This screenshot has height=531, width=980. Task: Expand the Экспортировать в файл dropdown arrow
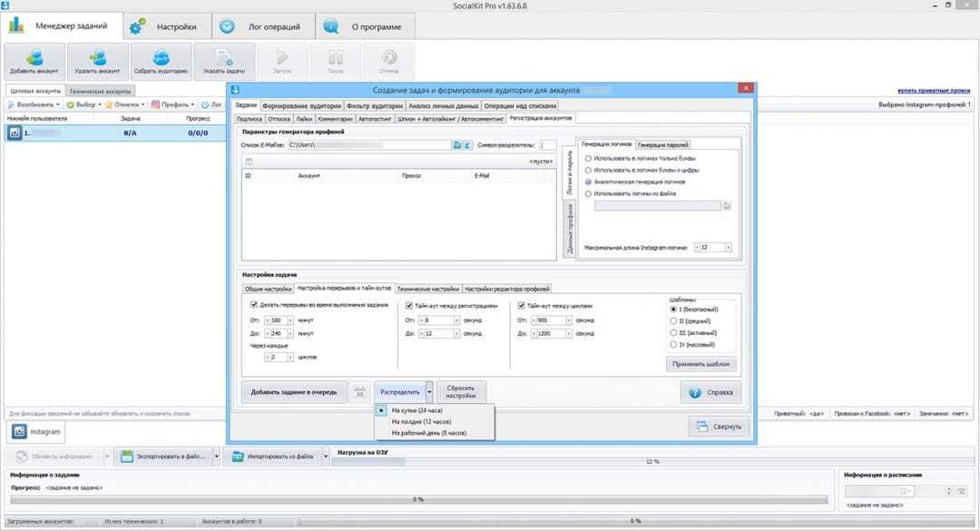(x=219, y=456)
